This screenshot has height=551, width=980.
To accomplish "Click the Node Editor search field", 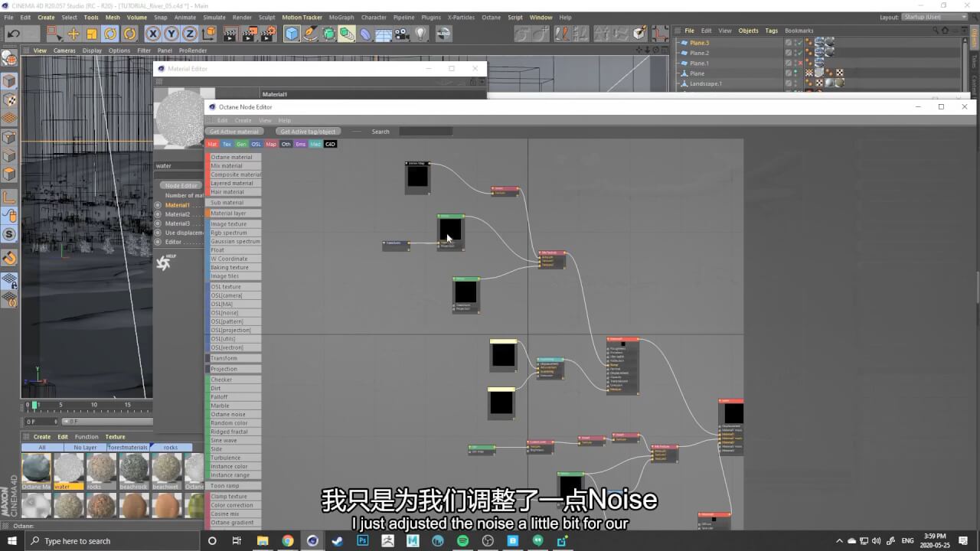I will (426, 132).
